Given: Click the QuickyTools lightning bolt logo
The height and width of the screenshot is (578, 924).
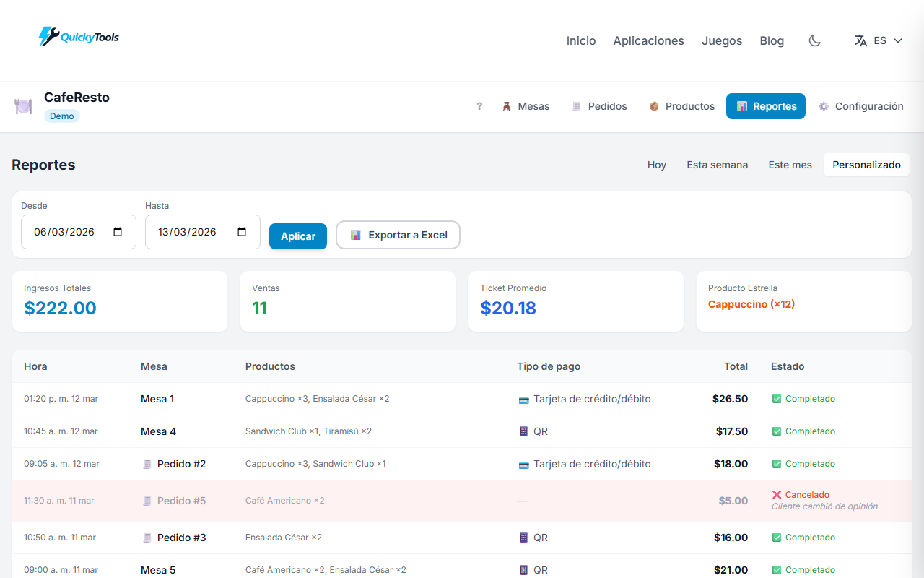Looking at the screenshot, I should coord(46,36).
